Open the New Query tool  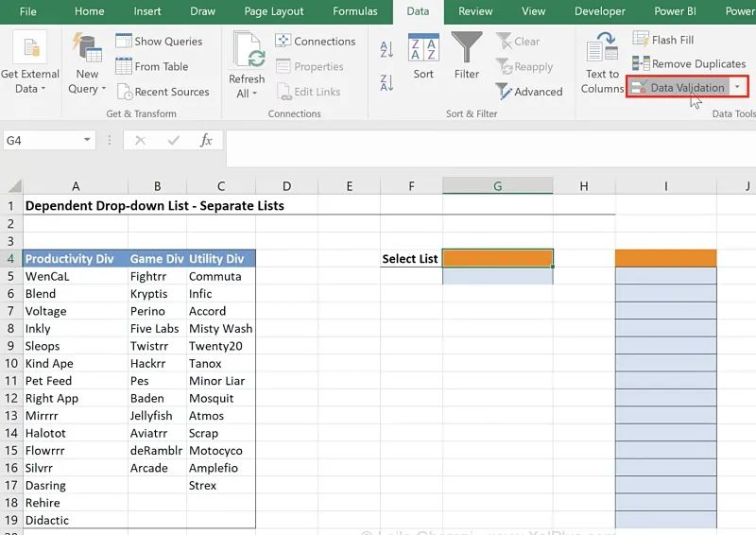(87, 50)
